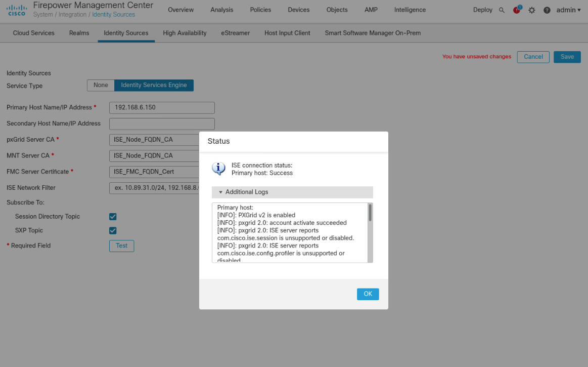Image resolution: width=588 pixels, height=367 pixels.
Task: Switch to eStreamer tab
Action: pos(235,33)
